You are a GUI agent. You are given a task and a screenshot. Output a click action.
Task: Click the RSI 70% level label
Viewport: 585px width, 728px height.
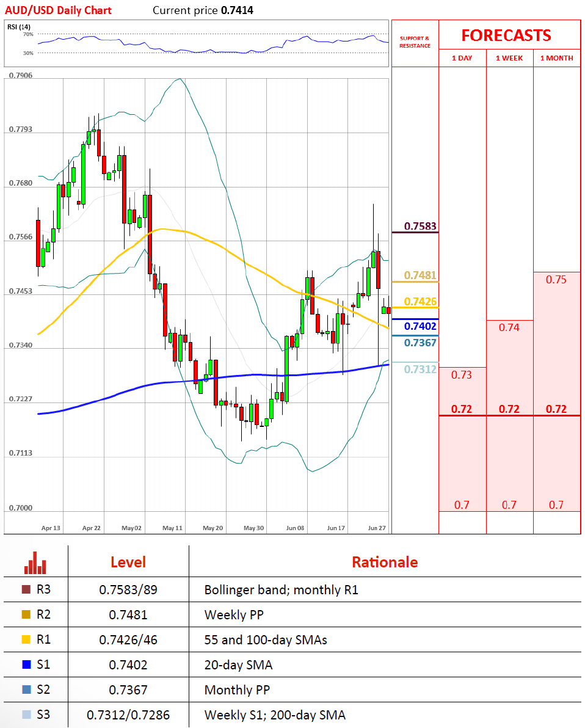[28, 34]
